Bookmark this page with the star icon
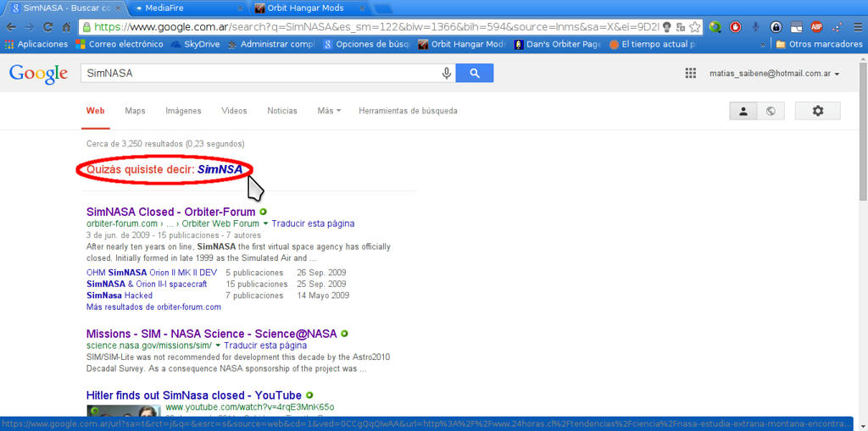This screenshot has width=868, height=431. (695, 26)
